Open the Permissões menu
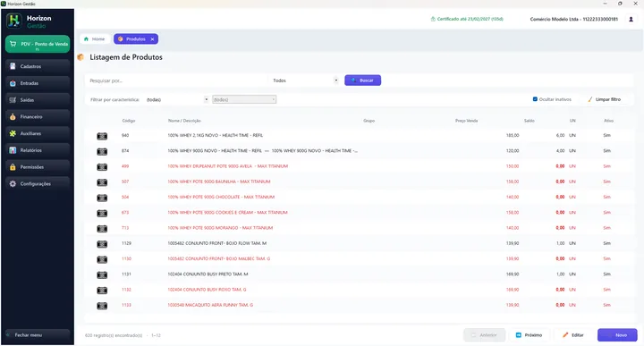The width and height of the screenshot is (644, 346). tap(38, 167)
